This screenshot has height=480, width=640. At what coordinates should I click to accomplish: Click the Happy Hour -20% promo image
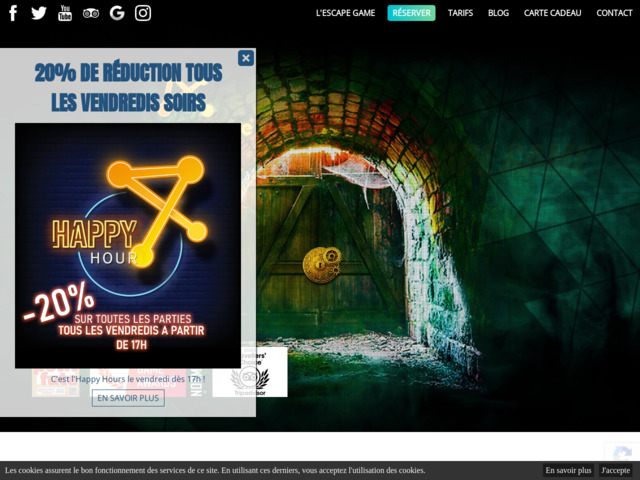click(128, 245)
